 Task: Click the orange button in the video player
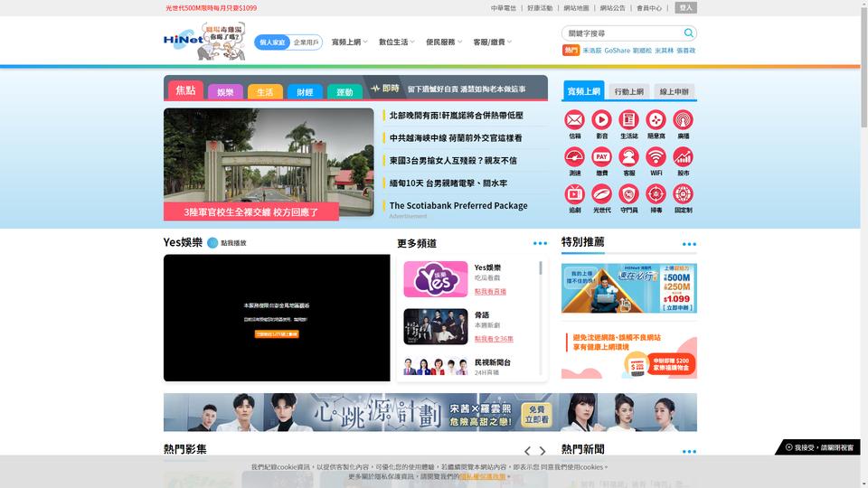pos(277,334)
